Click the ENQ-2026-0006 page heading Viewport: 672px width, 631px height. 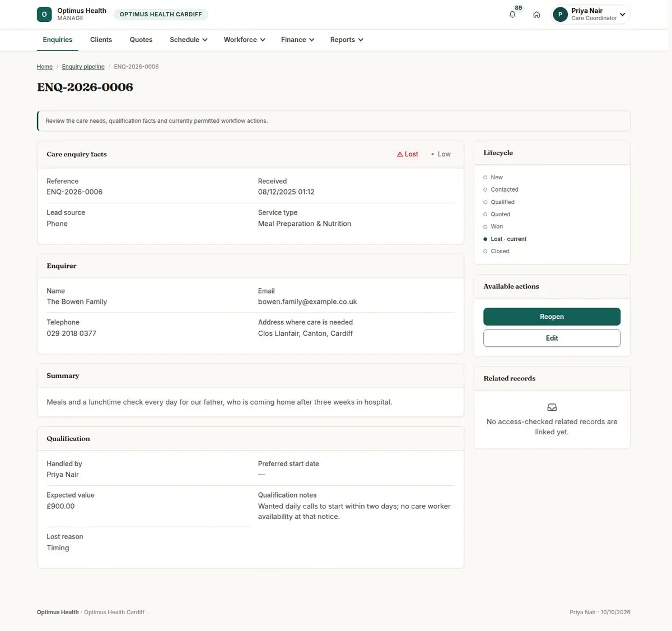[85, 87]
